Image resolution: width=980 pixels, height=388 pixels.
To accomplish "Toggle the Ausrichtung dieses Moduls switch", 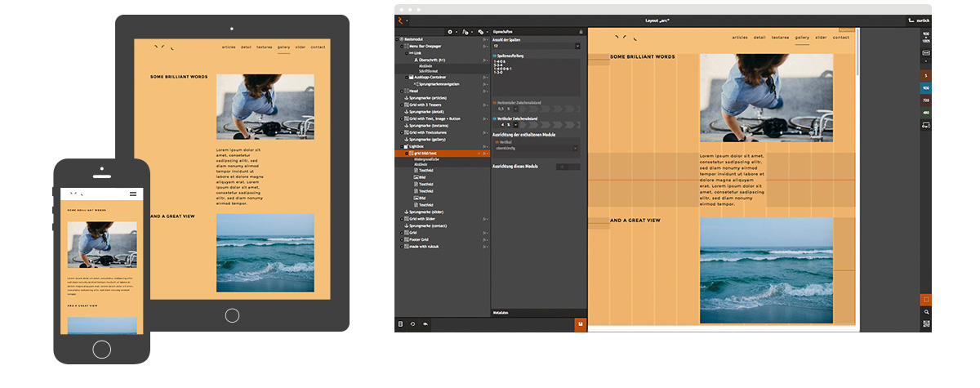I will [x=568, y=167].
